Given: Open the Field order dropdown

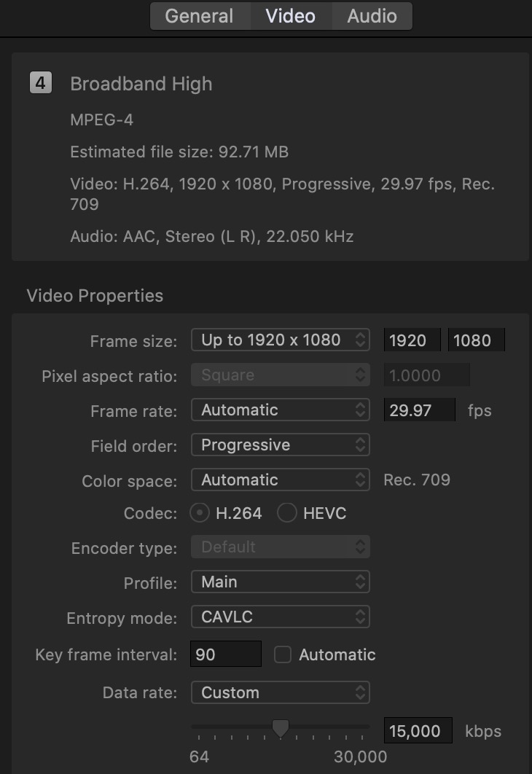Looking at the screenshot, I should [x=280, y=445].
